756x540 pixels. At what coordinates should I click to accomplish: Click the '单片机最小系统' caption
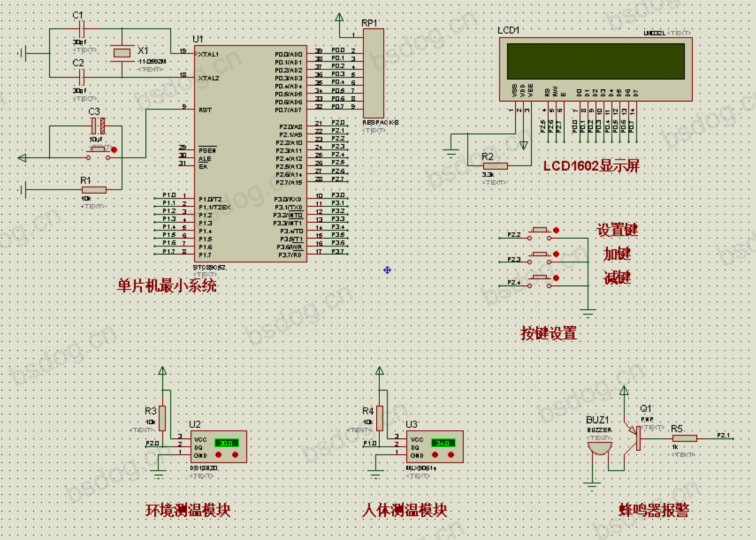167,287
